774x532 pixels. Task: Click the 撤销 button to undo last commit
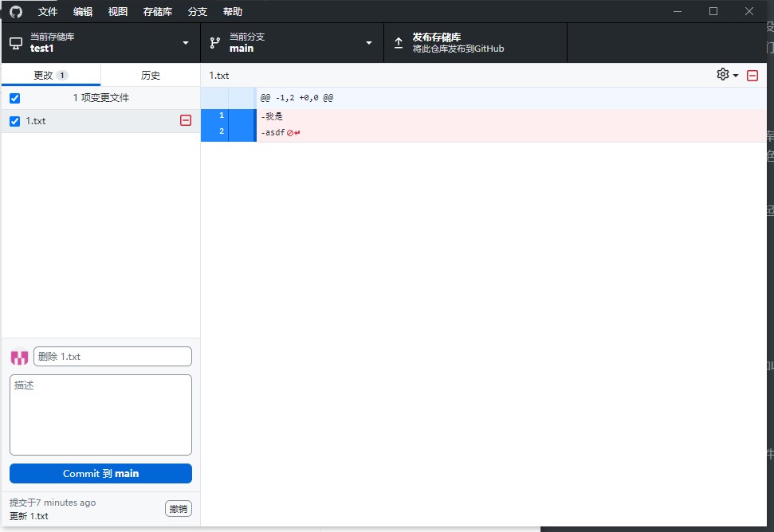[x=179, y=508]
